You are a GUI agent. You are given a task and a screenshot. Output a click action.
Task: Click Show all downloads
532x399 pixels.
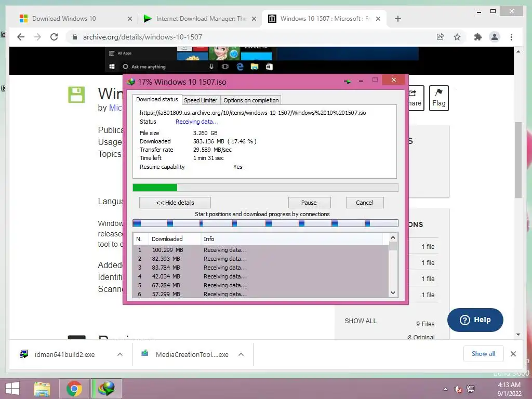click(x=484, y=354)
